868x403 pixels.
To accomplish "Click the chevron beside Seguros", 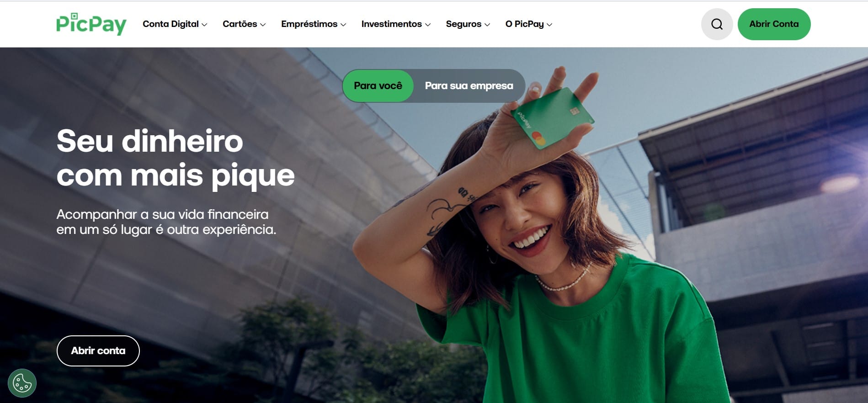I will tap(487, 25).
